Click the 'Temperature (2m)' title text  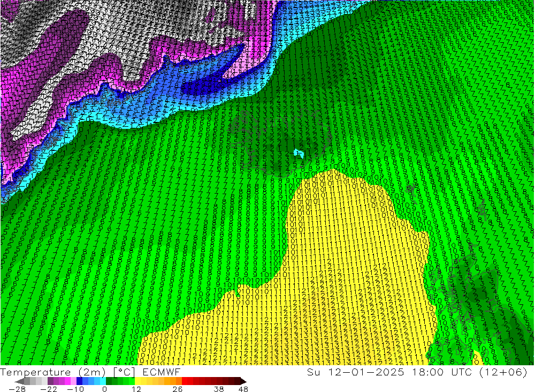53,372
